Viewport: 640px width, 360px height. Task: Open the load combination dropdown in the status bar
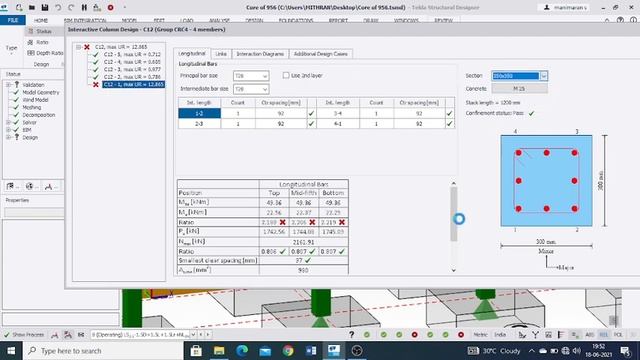[x=193, y=335]
